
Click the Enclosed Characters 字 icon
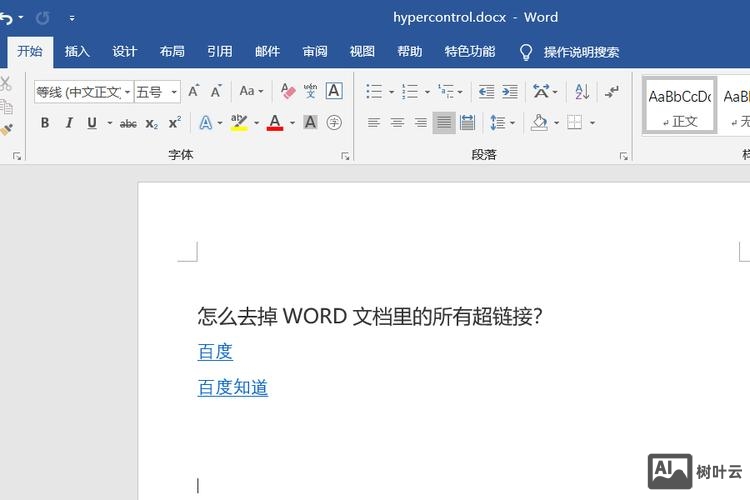[334, 123]
